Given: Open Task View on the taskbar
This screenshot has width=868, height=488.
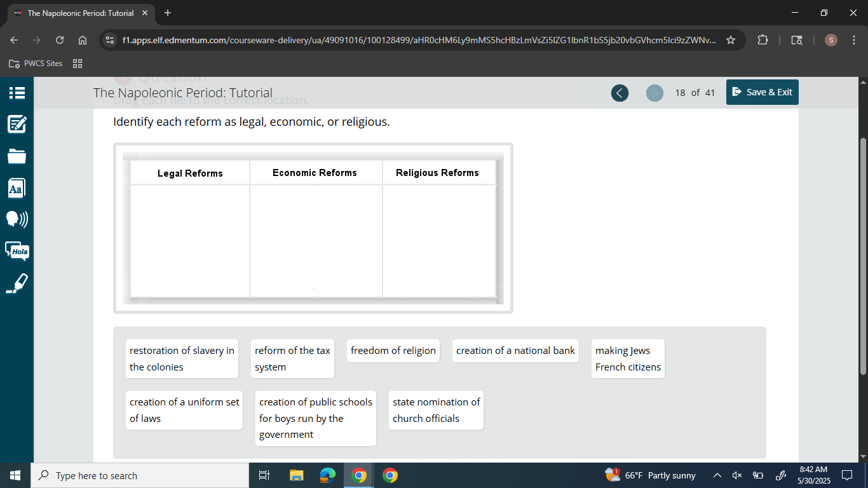Looking at the screenshot, I should pyautogui.click(x=265, y=475).
